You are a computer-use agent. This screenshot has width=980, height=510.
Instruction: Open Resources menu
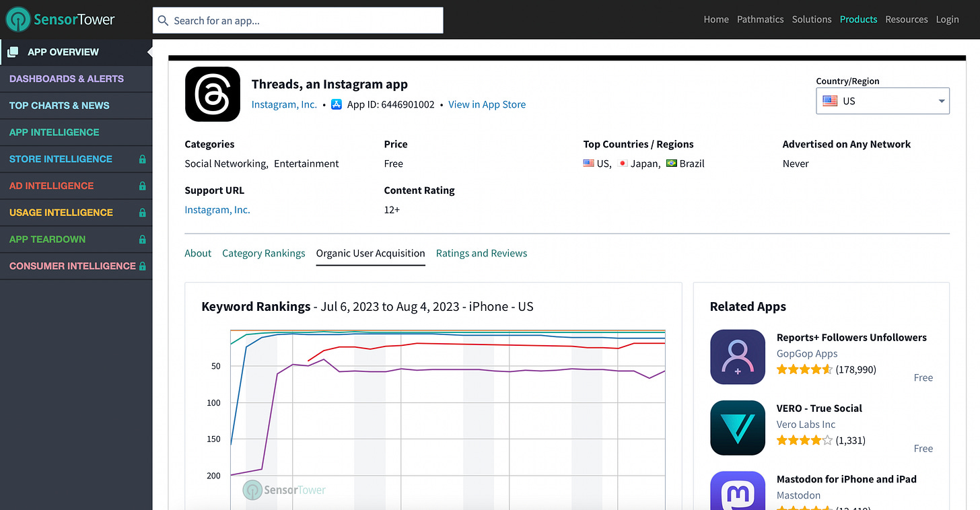tap(907, 20)
